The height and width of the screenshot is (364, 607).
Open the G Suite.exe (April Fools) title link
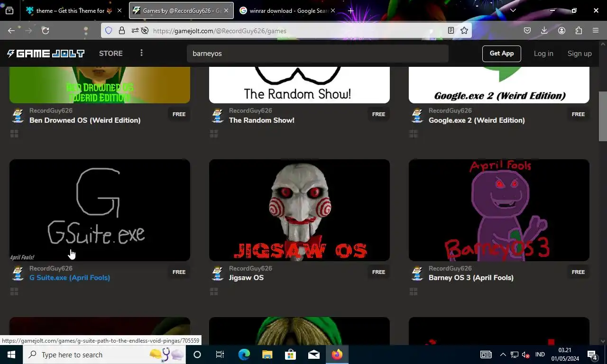[70, 278]
